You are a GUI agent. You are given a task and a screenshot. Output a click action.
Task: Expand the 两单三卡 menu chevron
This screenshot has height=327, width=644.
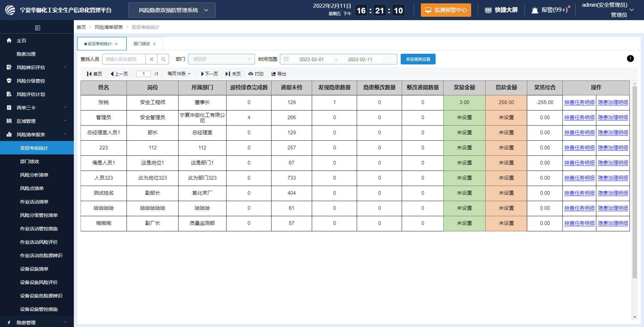pos(65,107)
